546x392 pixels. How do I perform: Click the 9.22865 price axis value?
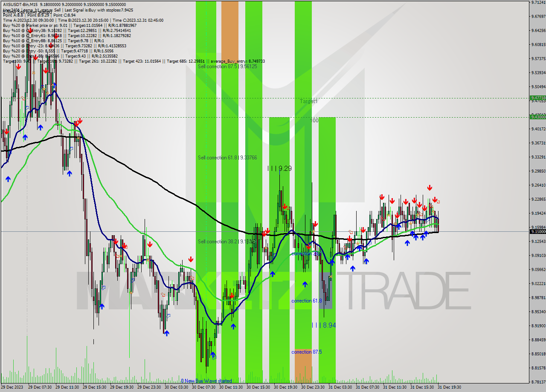point(538,199)
